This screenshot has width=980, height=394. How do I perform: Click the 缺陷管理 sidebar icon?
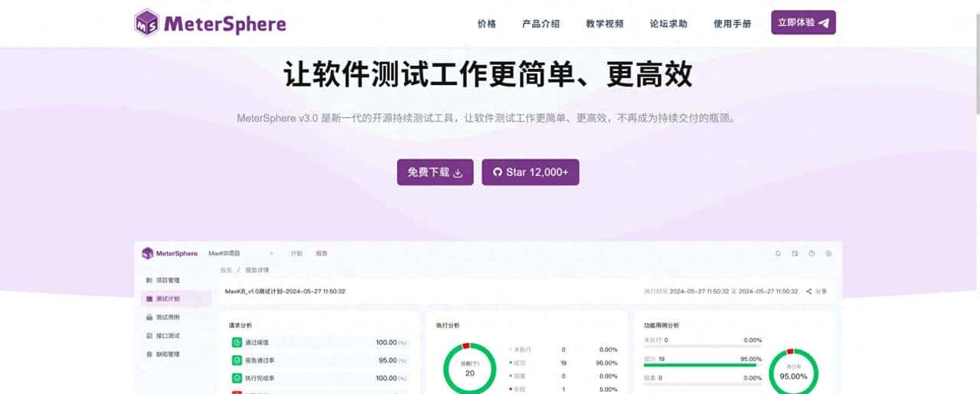(149, 354)
